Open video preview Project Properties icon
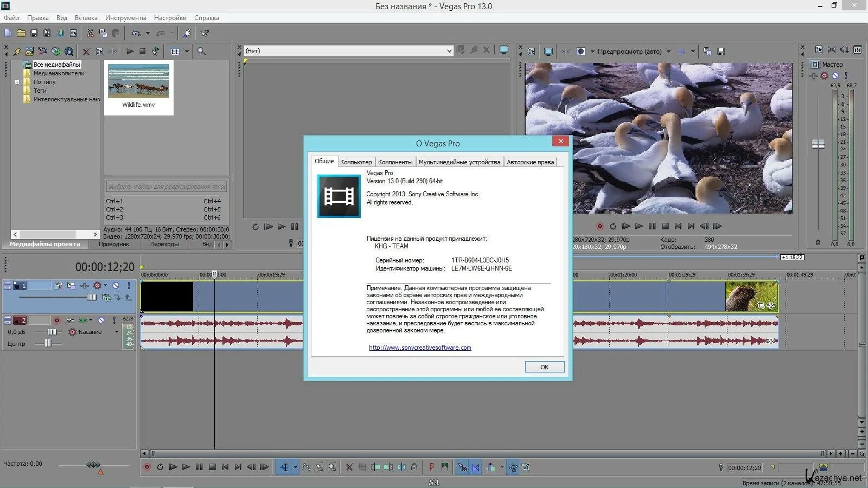868x488 pixels. 531,52
